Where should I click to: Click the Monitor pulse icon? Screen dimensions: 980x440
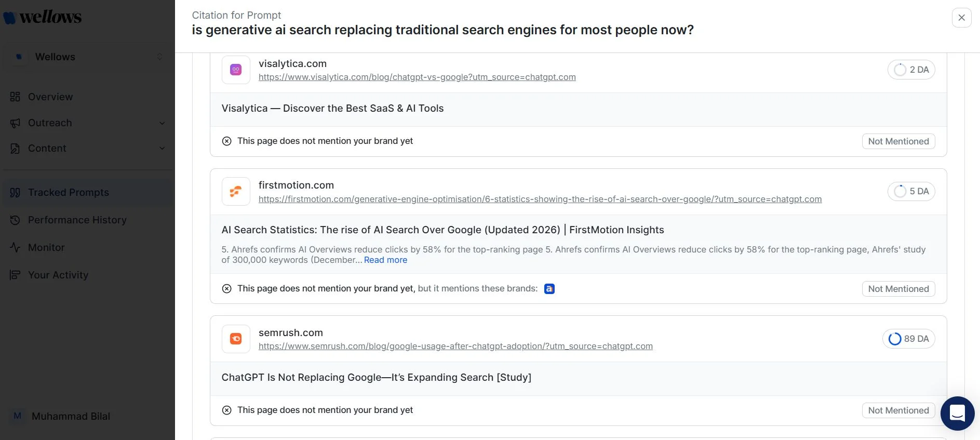point(15,247)
